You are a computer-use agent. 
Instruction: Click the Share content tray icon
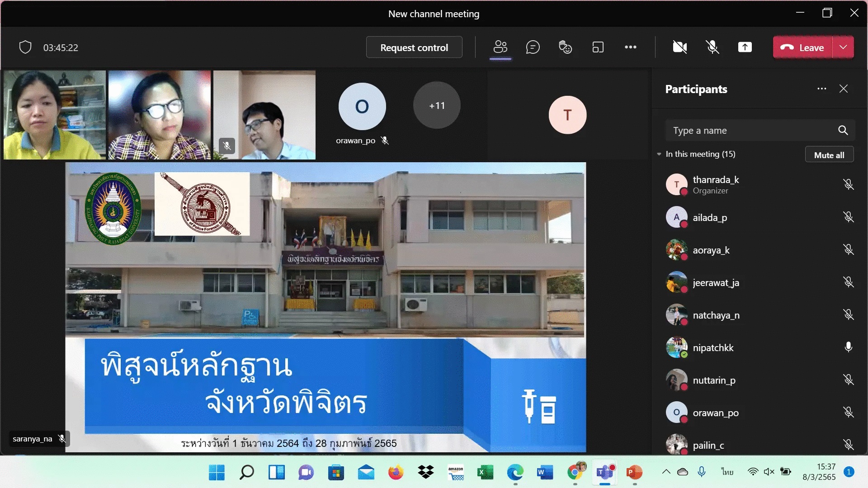point(745,47)
